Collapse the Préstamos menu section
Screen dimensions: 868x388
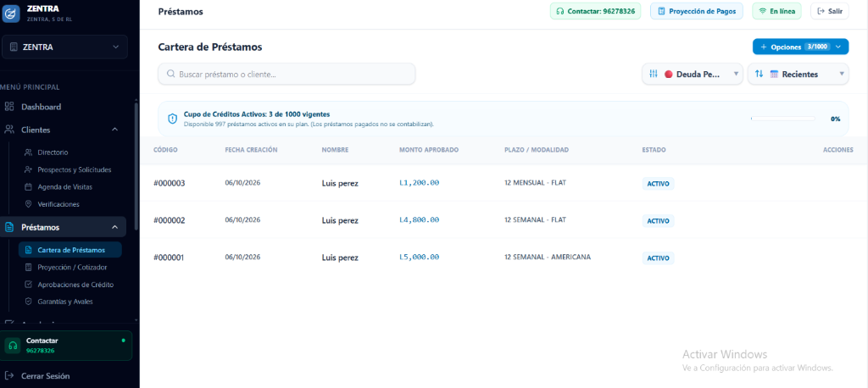tap(115, 227)
